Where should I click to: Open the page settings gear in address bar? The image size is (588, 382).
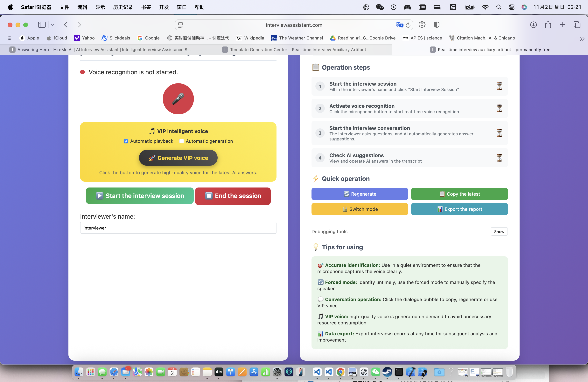tap(422, 25)
